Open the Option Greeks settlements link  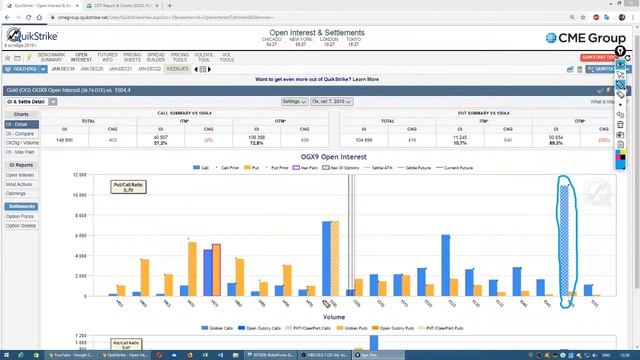tap(21, 226)
